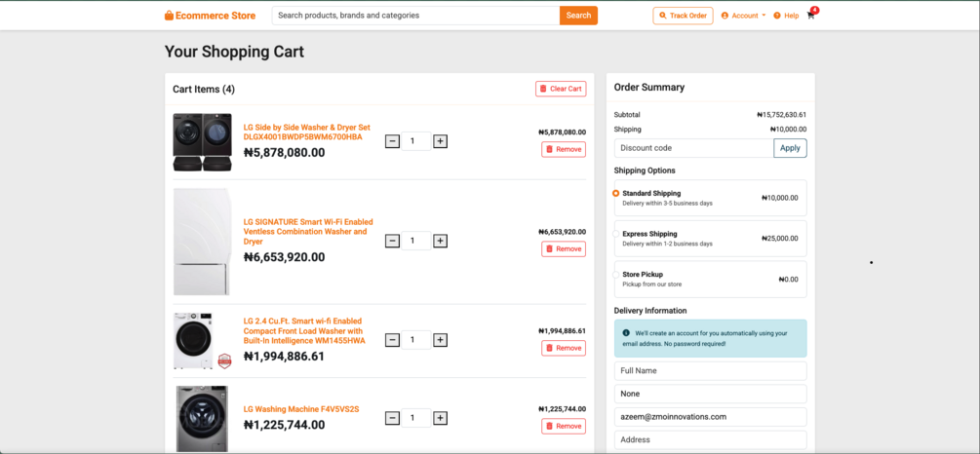Clear Cart using the trash button
The image size is (980, 454).
(561, 89)
